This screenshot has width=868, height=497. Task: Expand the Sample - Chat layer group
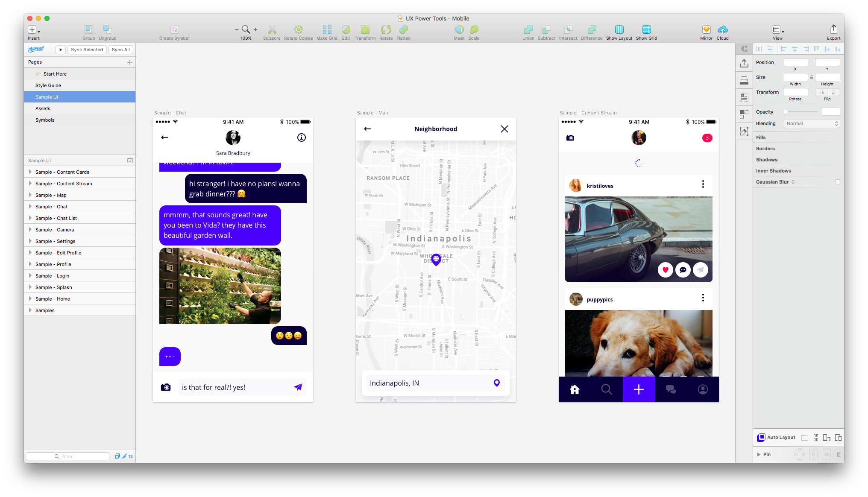[x=30, y=207]
